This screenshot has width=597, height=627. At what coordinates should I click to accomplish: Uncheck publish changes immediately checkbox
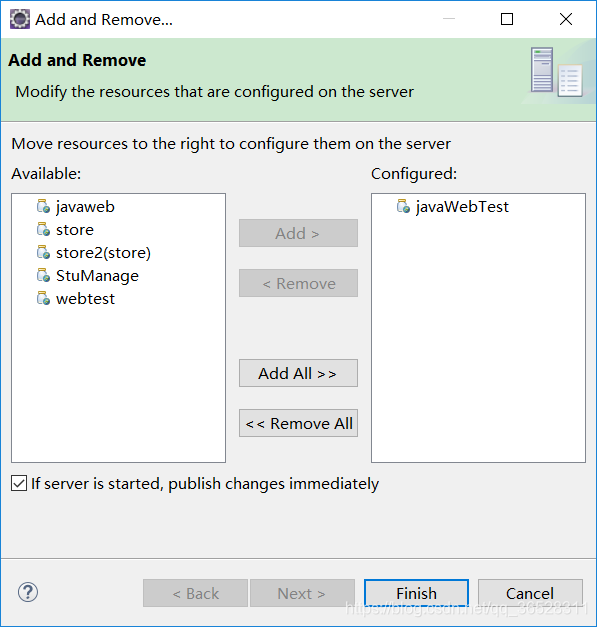point(19,483)
